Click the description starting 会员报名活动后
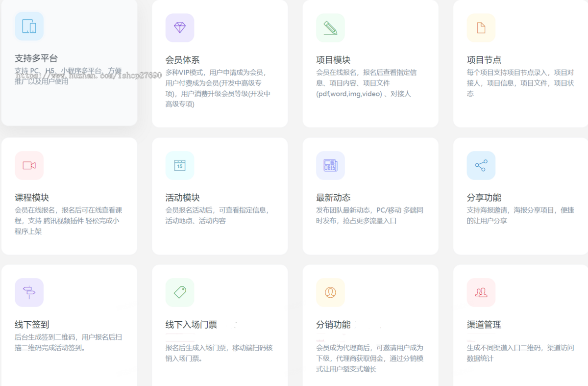 218,215
